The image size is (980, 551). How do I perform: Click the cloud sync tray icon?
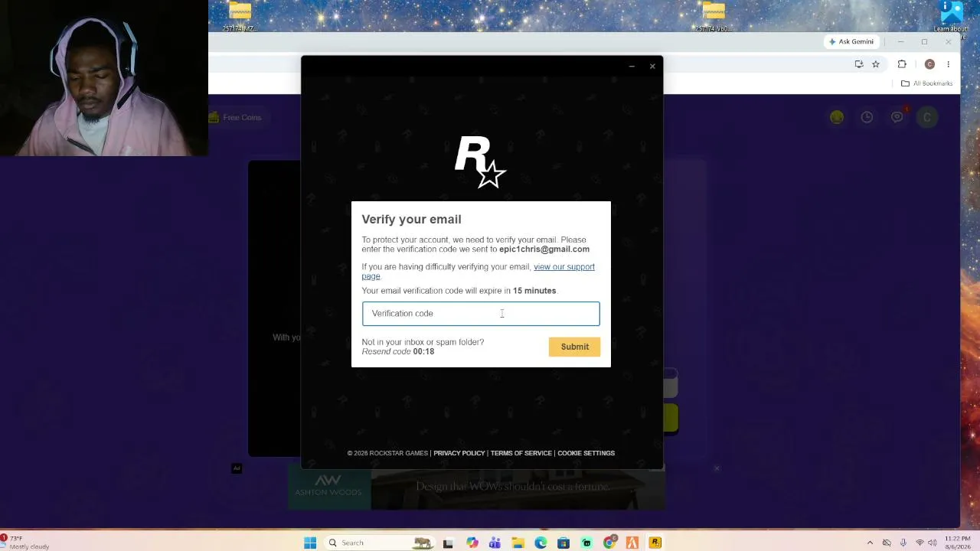coord(887,543)
